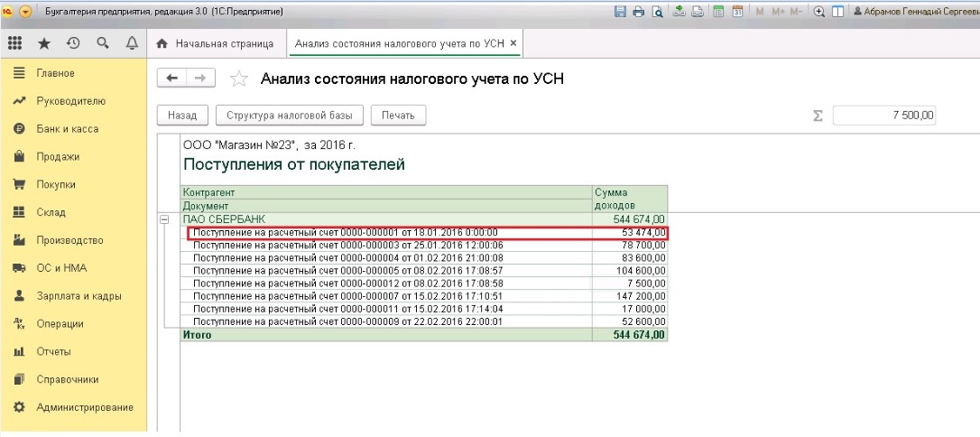This screenshot has height=437, width=980.
Task: Click the amount cell 53 474,00
Action: 630,233
